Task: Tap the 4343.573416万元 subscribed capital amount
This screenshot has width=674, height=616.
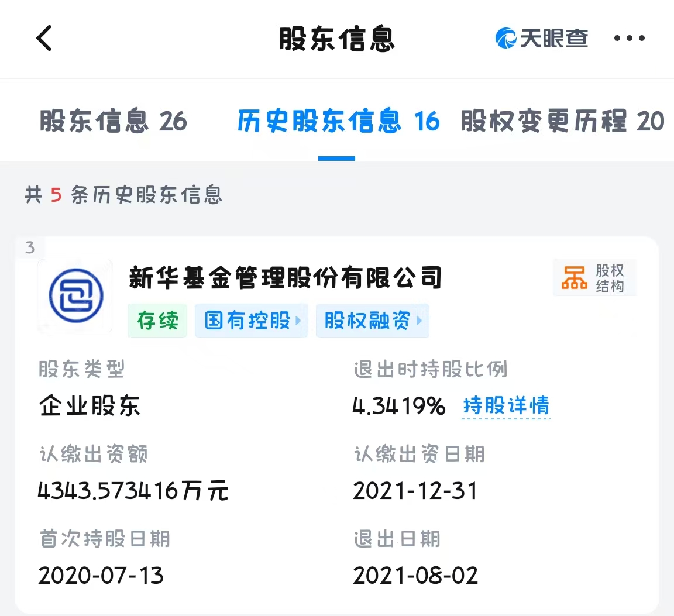Action: pyautogui.click(x=133, y=491)
